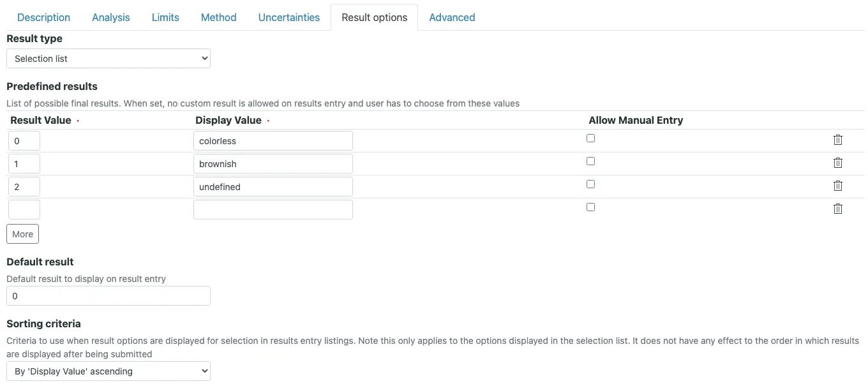
Task: Click the empty display value field
Action: tap(273, 210)
